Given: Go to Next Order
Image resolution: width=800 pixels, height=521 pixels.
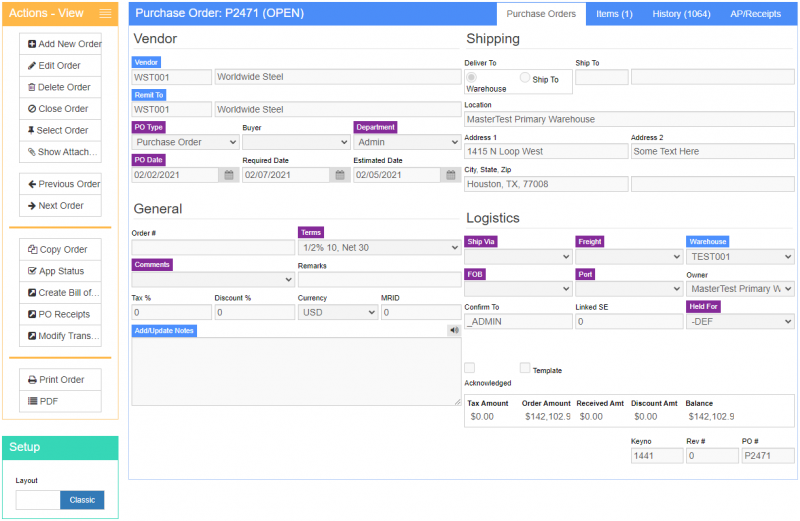Looking at the screenshot, I should (x=61, y=206).
